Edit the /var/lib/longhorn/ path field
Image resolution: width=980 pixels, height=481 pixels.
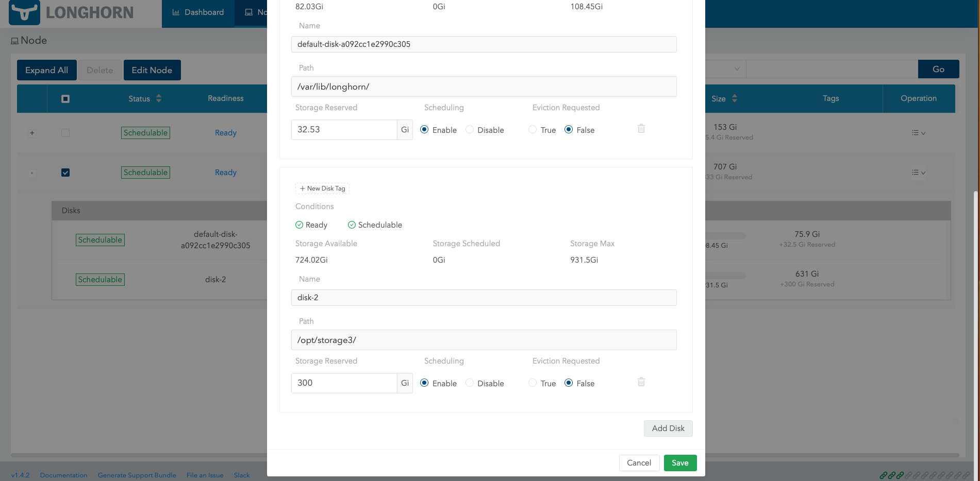coord(484,87)
